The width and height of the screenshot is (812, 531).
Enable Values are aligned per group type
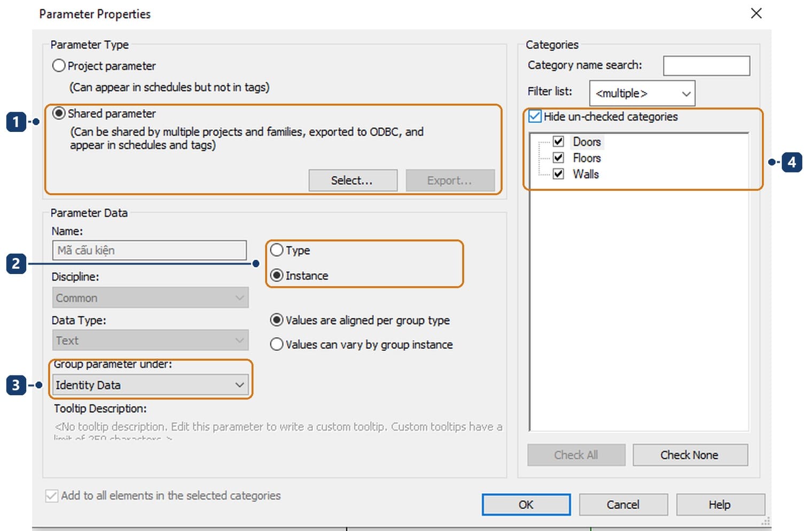(x=276, y=320)
